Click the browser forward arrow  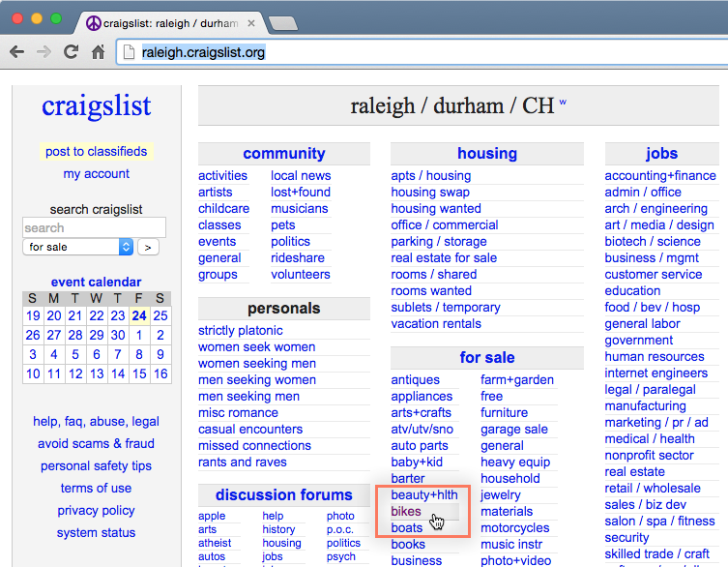click(x=44, y=52)
